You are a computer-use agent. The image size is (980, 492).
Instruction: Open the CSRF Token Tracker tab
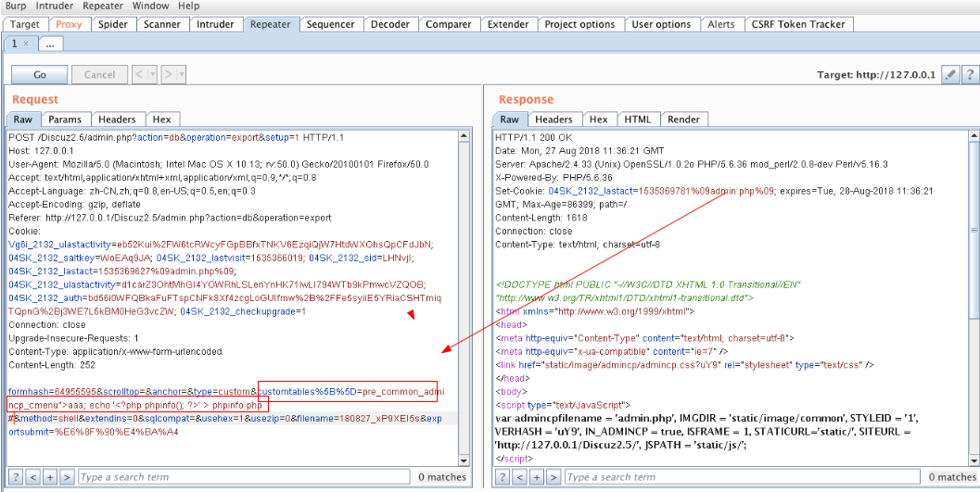(798, 24)
